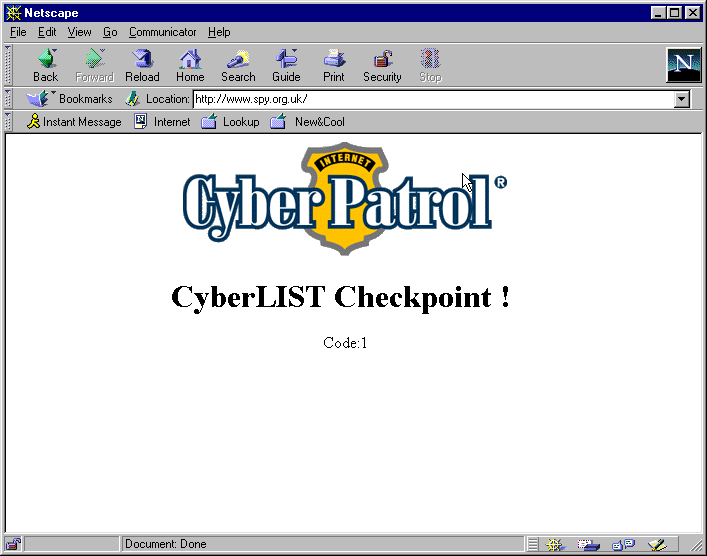Go to the Home page
Image resolution: width=707 pixels, height=556 pixels.
[190, 65]
